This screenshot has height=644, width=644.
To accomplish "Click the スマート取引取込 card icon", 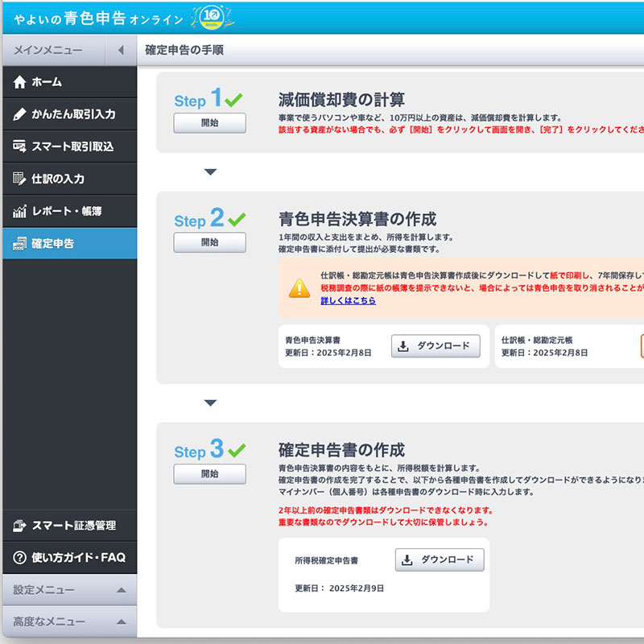I will point(20,147).
